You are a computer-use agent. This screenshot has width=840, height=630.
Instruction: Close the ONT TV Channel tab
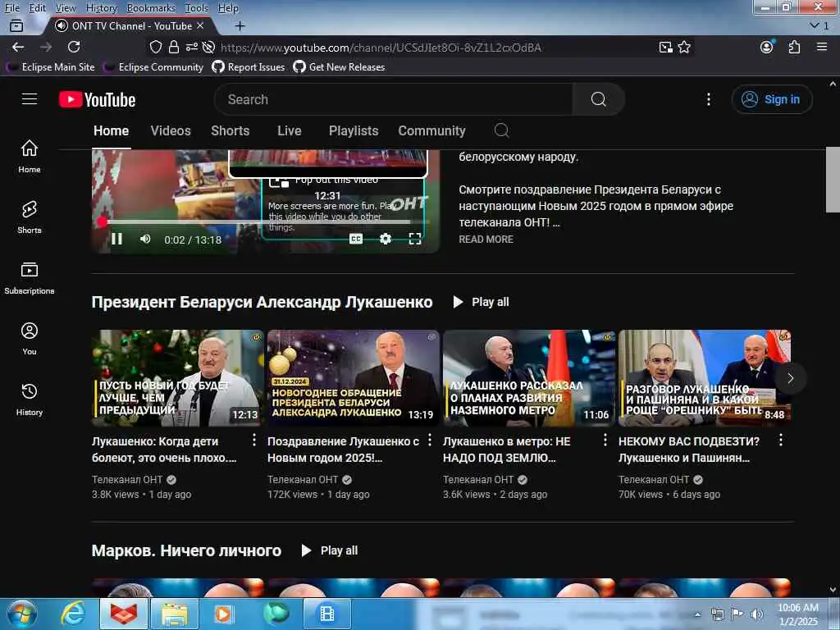[200, 25]
